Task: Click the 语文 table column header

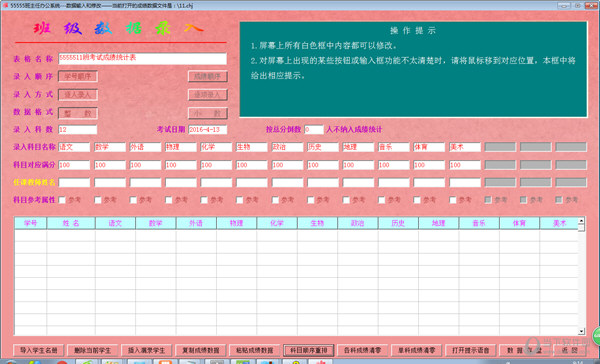Action: click(x=115, y=223)
